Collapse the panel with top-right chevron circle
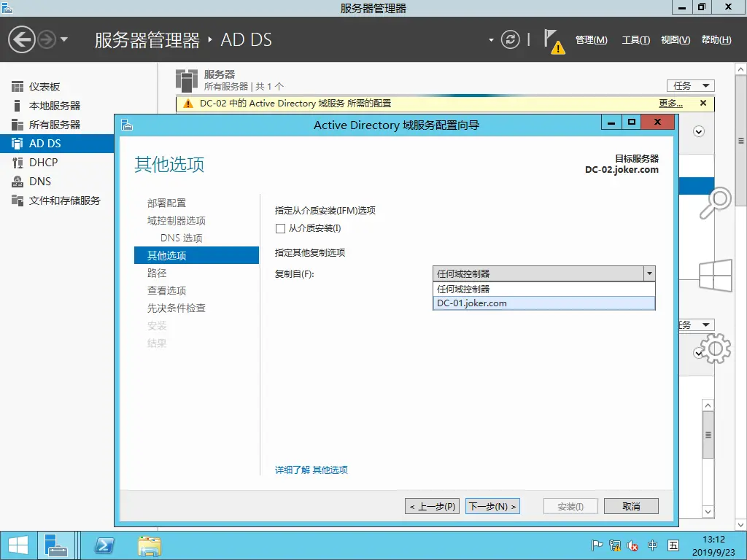This screenshot has height=560, width=747. pyautogui.click(x=698, y=132)
